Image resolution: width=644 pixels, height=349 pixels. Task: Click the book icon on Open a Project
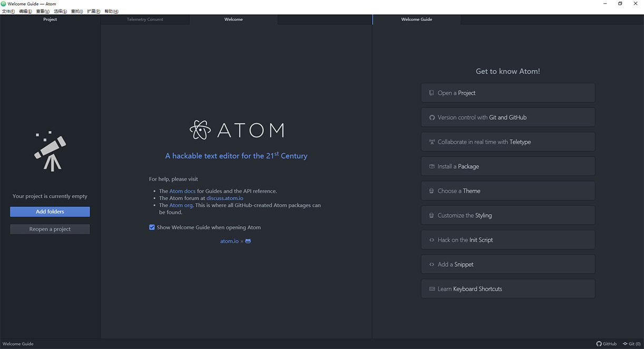coord(432,93)
